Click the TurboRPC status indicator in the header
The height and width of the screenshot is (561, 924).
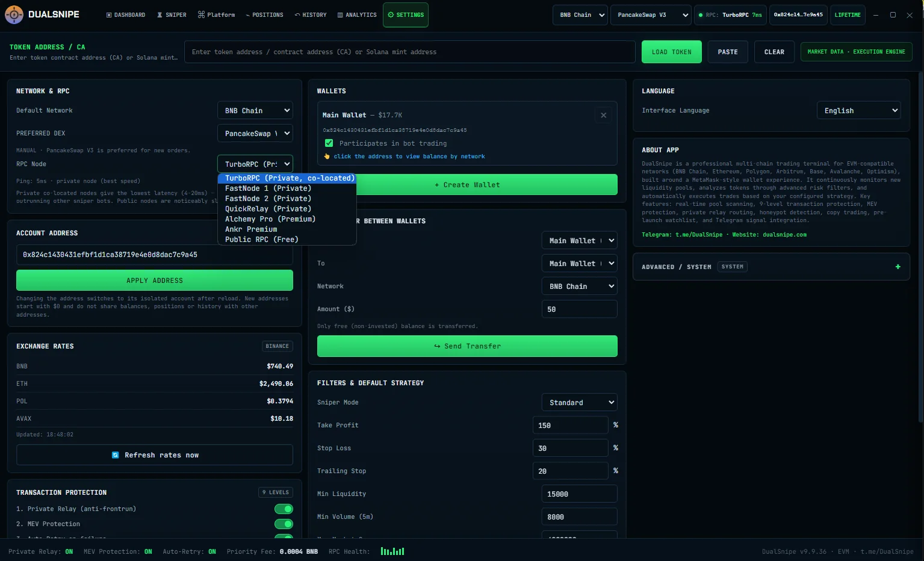pyautogui.click(x=730, y=15)
